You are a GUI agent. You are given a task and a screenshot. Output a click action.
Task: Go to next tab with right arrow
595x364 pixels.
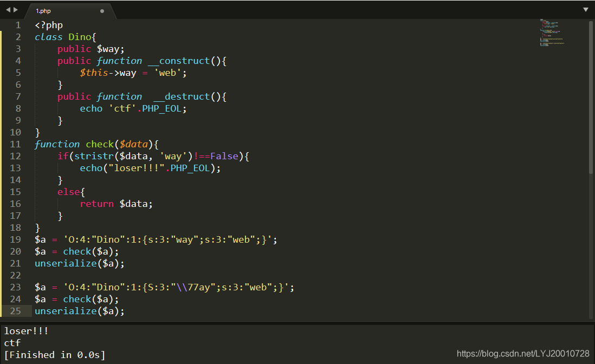(16, 10)
